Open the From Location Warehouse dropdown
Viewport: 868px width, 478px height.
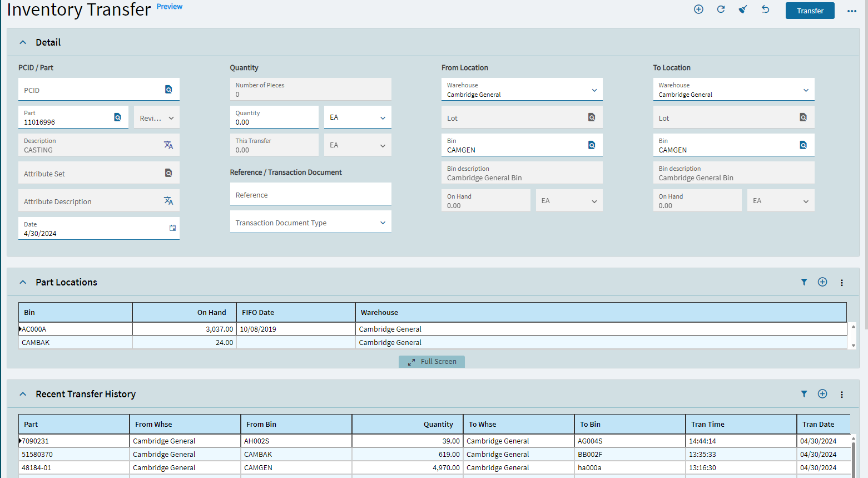594,90
